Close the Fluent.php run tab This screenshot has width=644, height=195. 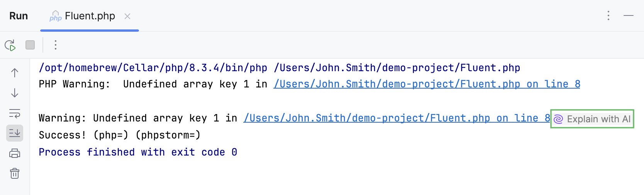click(x=127, y=16)
